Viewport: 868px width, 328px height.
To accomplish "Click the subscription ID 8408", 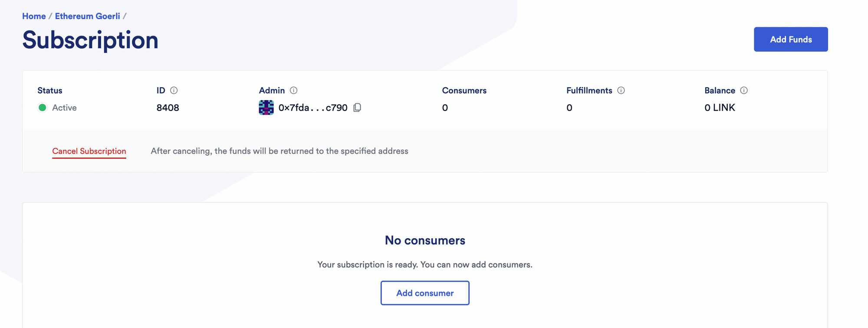I will coord(168,108).
